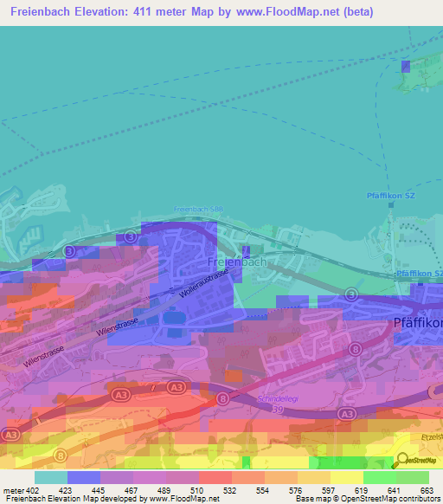Click the Pfäffikon SZ label in the lake

[x=391, y=196]
